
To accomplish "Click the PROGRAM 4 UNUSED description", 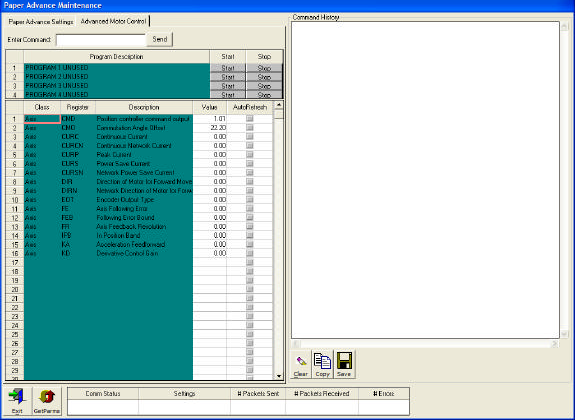I will pyautogui.click(x=117, y=95).
